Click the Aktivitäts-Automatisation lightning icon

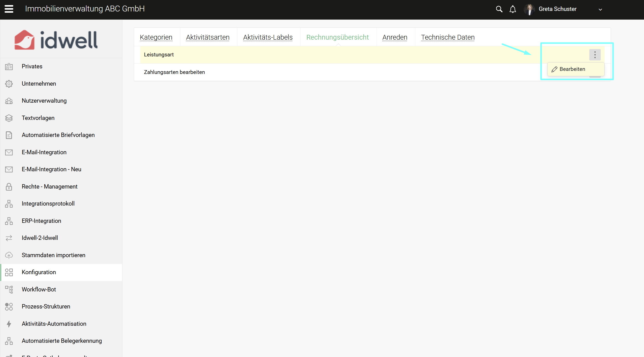pyautogui.click(x=9, y=324)
